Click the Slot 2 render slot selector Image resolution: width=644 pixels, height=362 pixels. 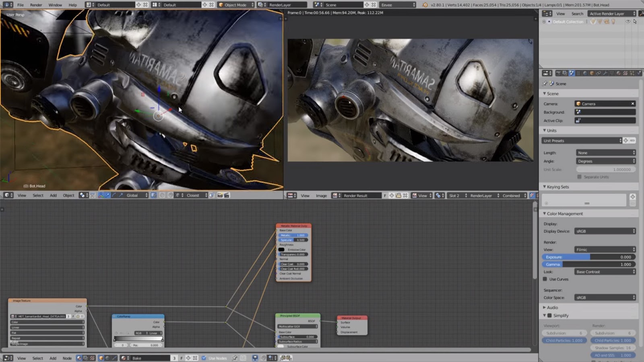458,195
